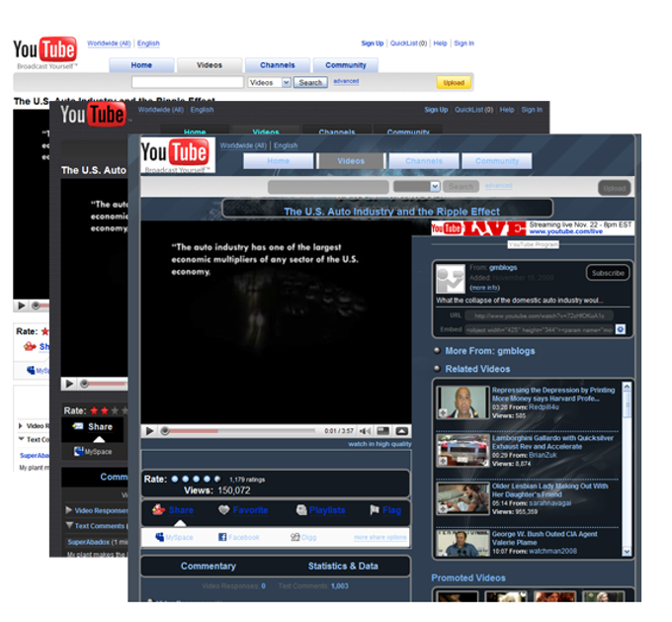Click the Share icon in front window
Viewport: 672px width, 622px height.
[158, 509]
